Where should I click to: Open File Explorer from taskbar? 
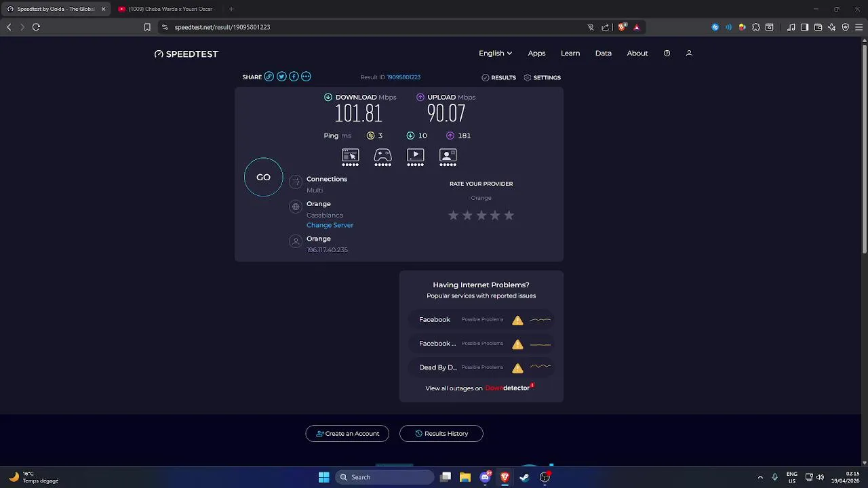click(465, 477)
